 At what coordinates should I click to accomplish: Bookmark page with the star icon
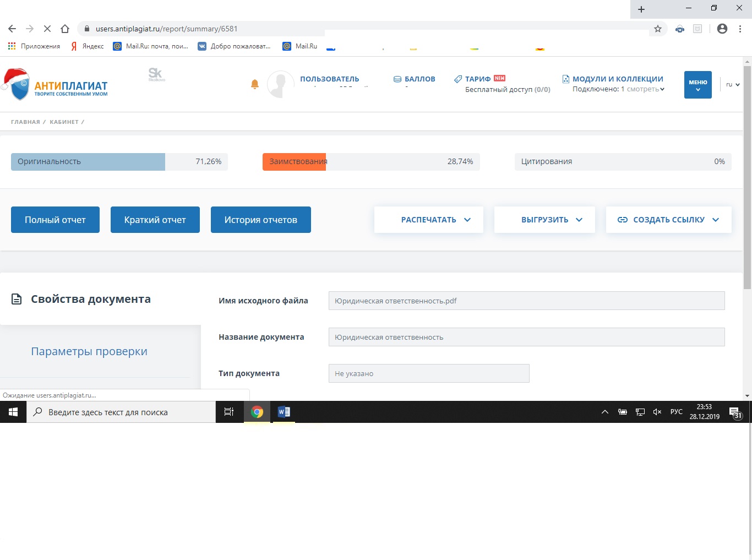point(657,29)
